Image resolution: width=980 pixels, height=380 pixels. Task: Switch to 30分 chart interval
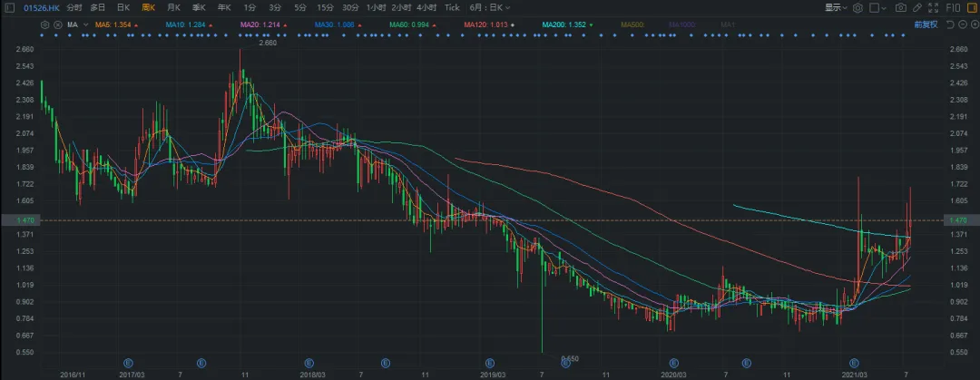pos(350,7)
